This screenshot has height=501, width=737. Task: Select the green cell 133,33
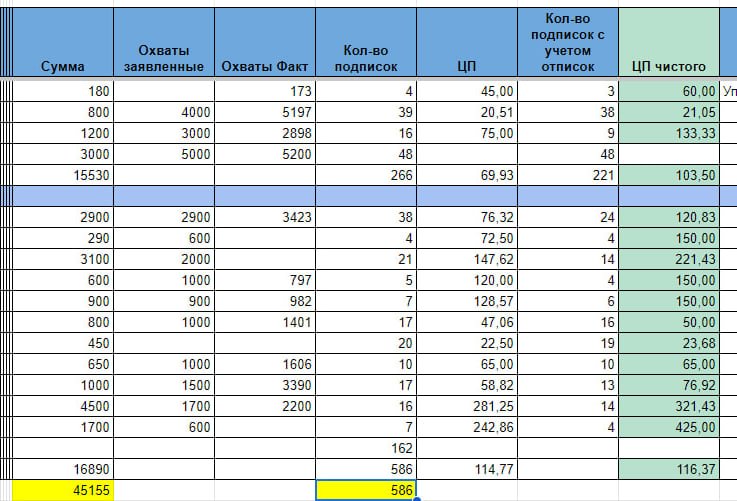[x=669, y=133]
